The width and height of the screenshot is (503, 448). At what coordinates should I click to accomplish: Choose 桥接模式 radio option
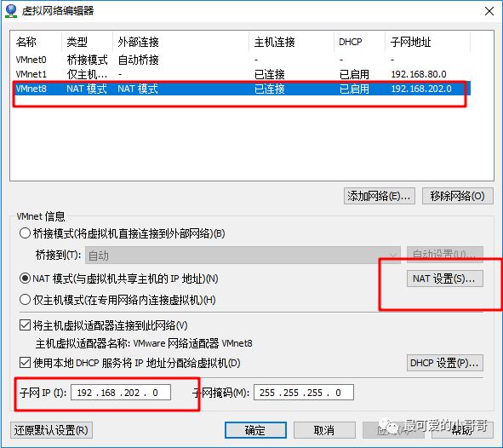[25, 233]
